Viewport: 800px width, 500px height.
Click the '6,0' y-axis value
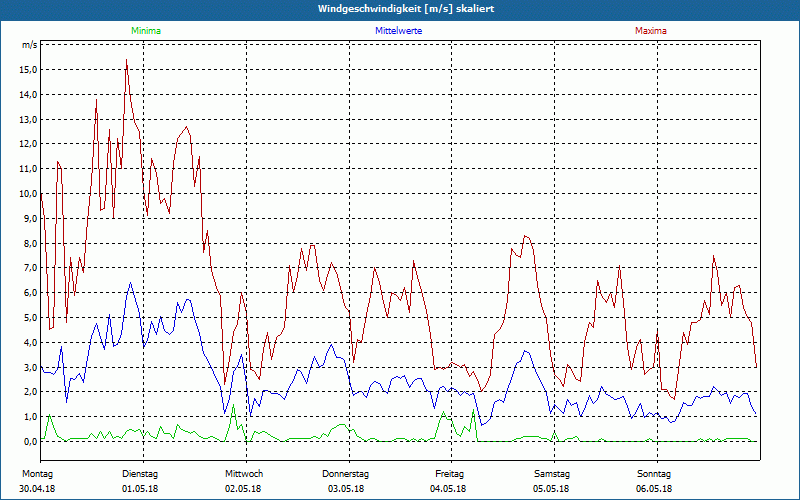(30, 293)
